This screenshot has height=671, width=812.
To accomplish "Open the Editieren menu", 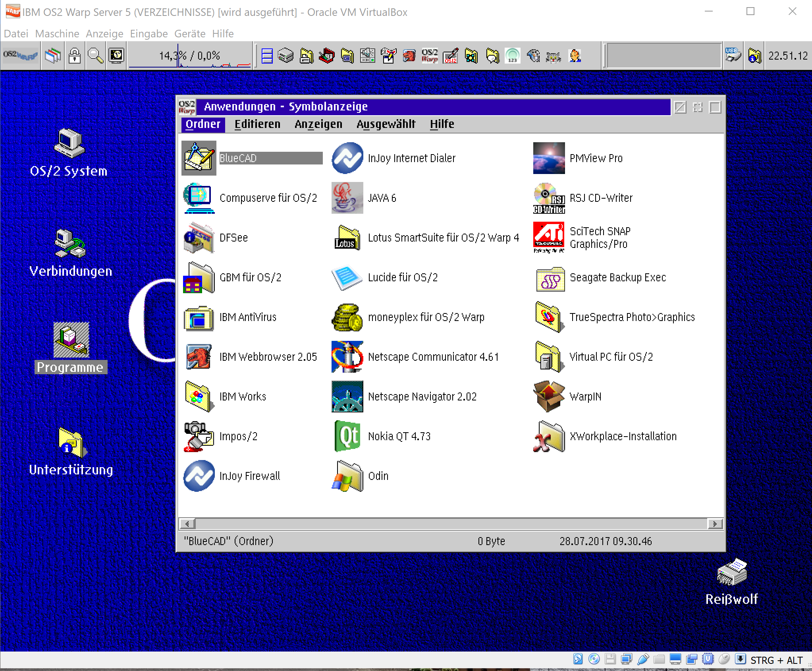I will tap(257, 124).
